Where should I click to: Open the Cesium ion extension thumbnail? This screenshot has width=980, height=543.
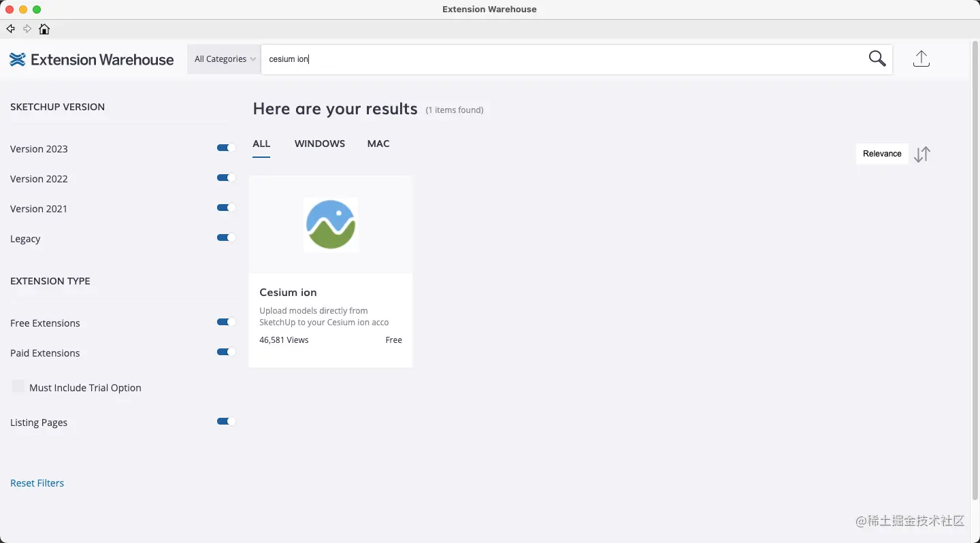[331, 225]
